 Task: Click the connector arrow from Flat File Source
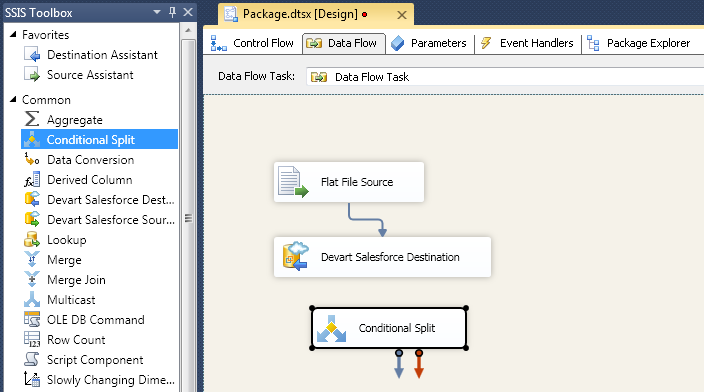[x=367, y=220]
